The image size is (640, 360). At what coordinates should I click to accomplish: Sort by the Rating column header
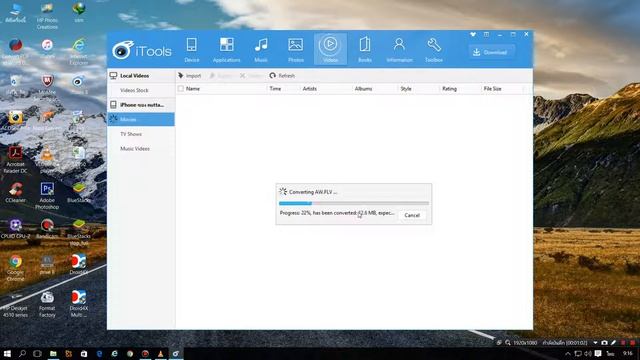click(449, 89)
